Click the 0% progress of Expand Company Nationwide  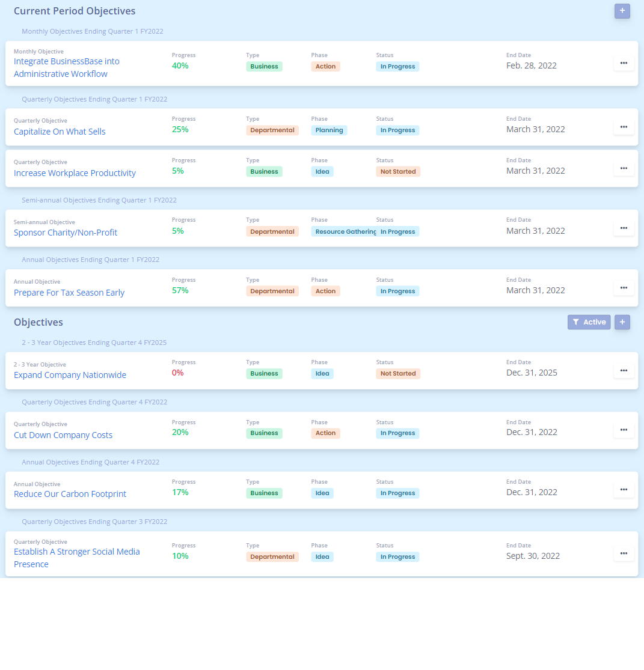tap(178, 373)
